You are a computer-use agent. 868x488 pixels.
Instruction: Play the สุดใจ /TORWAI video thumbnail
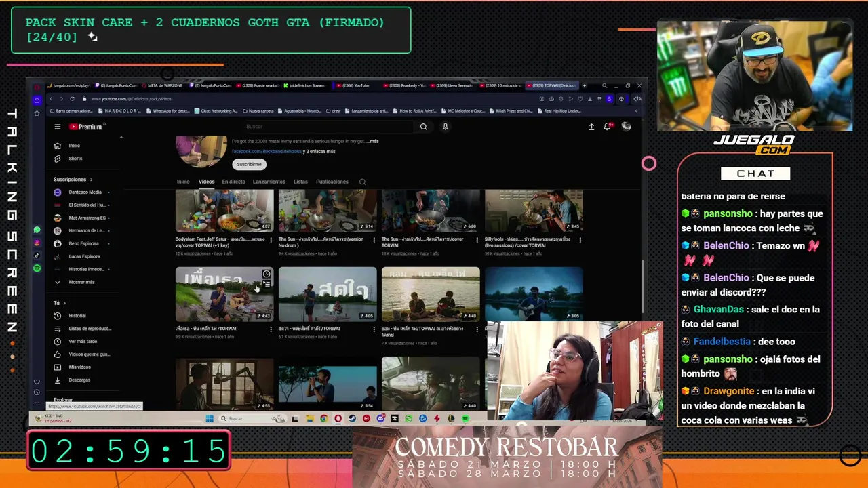coord(328,294)
